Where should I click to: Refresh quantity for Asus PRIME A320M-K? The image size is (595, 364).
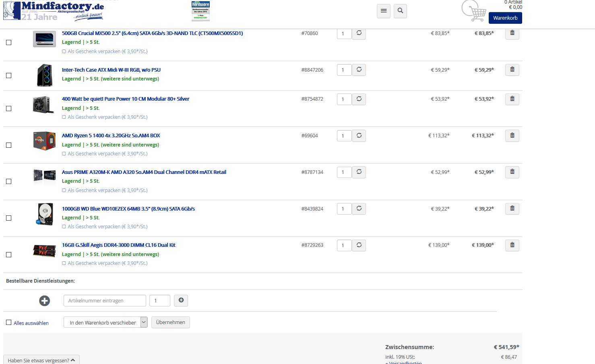click(x=359, y=172)
